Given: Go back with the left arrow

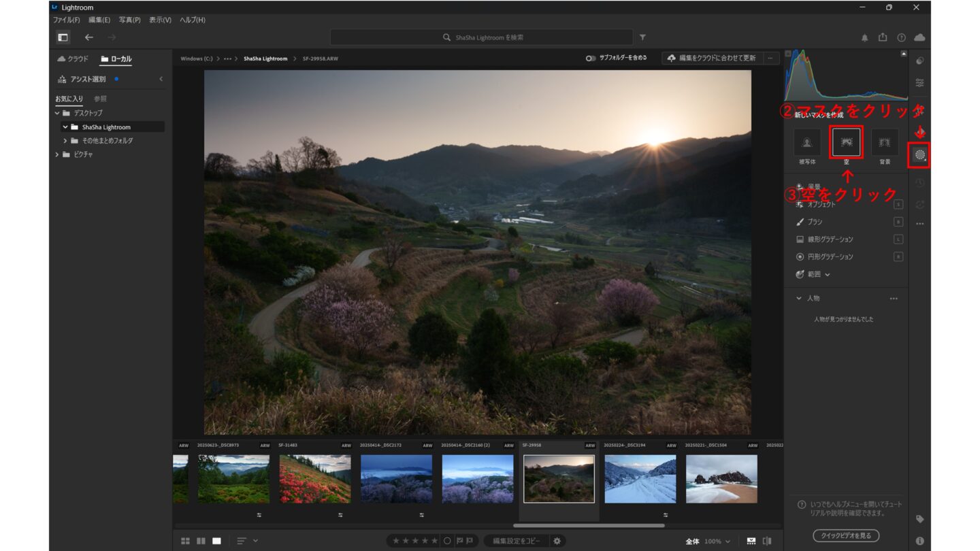Looking at the screenshot, I should tap(88, 37).
